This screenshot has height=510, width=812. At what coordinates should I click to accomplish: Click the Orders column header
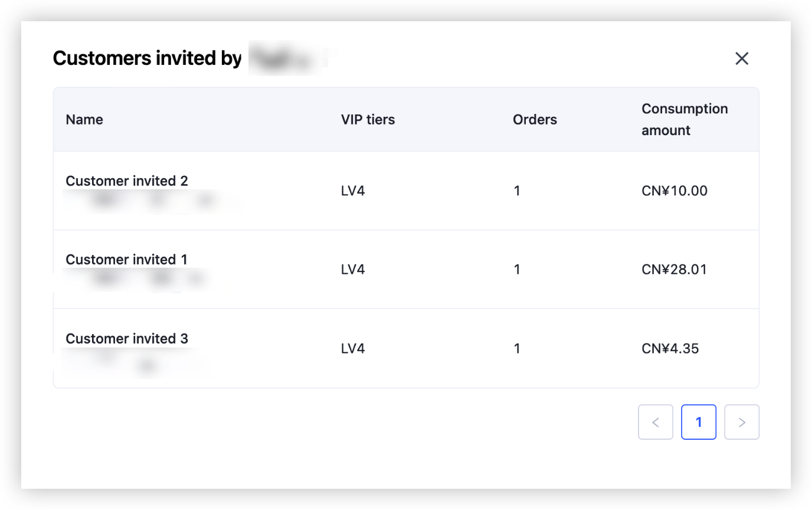pos(535,120)
